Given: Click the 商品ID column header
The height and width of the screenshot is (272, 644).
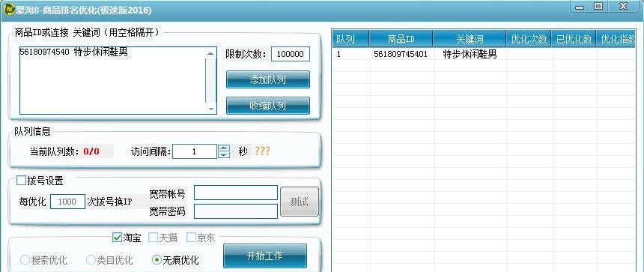Looking at the screenshot, I should coord(401,39).
